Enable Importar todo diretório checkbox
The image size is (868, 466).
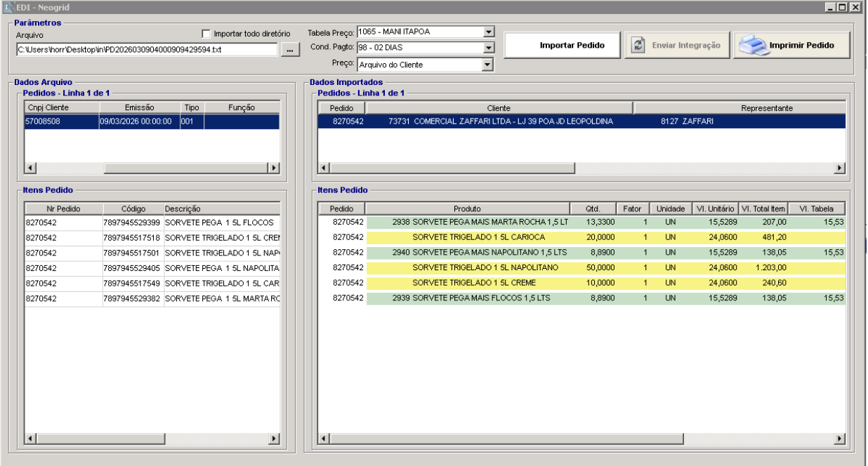(206, 33)
